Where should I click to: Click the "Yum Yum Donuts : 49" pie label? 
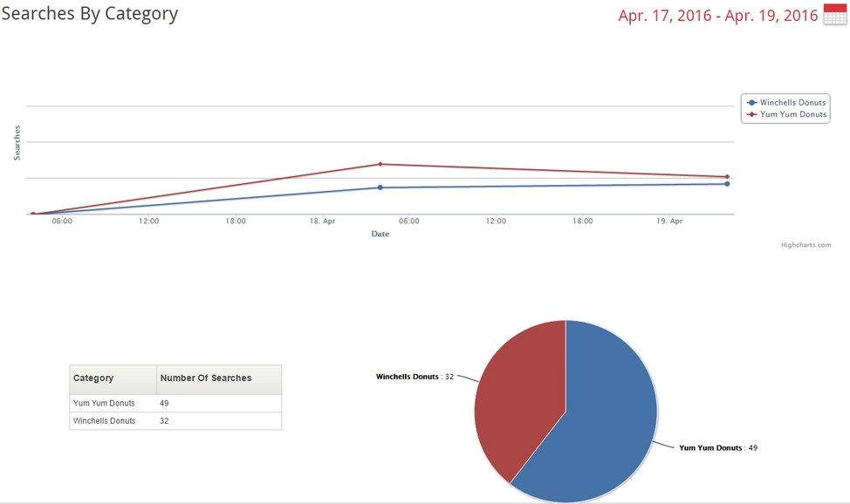(x=718, y=447)
